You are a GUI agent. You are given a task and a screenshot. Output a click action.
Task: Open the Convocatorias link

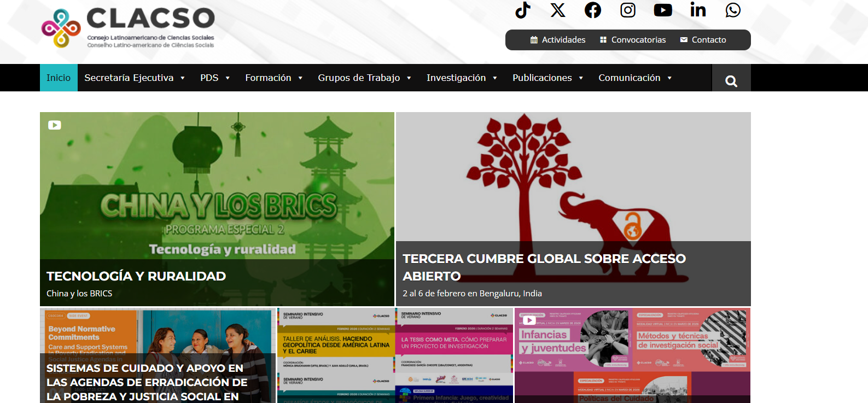click(633, 40)
